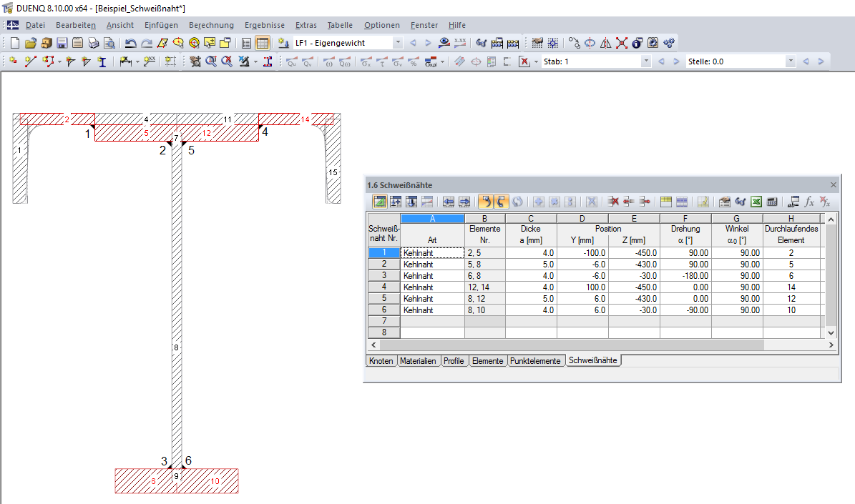Viewport: 855px width, 504px height.
Task: Click the New file icon
Action: (x=15, y=43)
